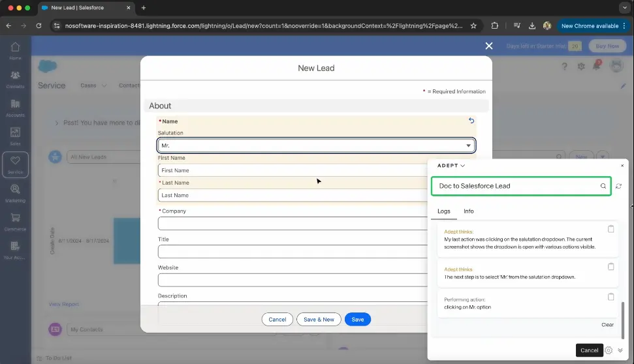Click the refresh icon in Adept panel

coord(618,186)
